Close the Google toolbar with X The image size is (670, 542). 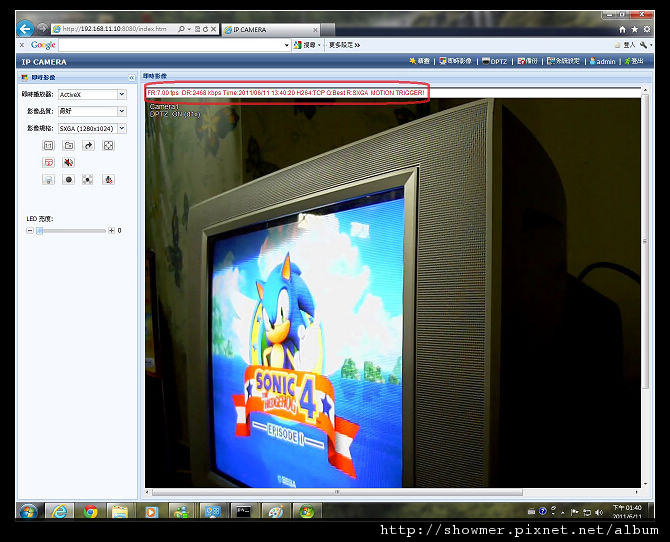coord(22,45)
